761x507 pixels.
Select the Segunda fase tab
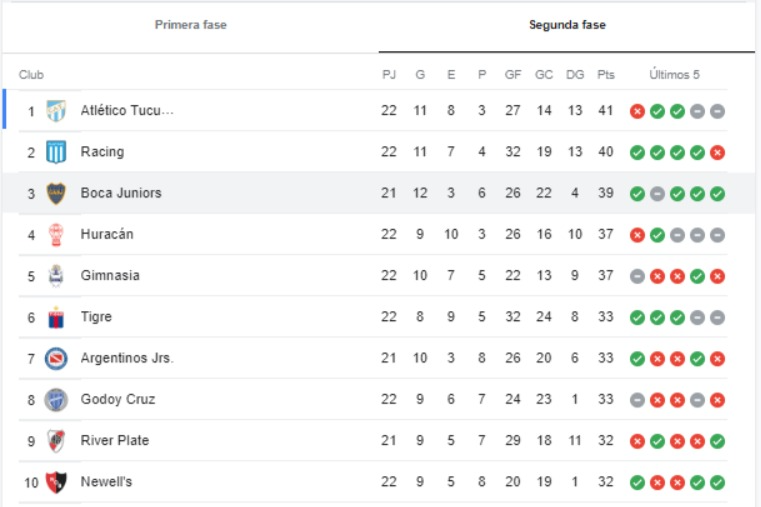[x=567, y=25]
